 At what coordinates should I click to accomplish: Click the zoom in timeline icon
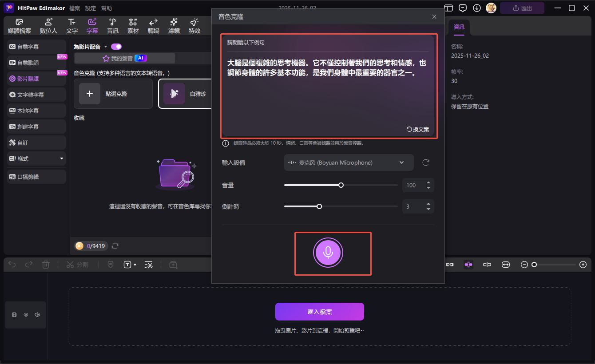pos(583,265)
